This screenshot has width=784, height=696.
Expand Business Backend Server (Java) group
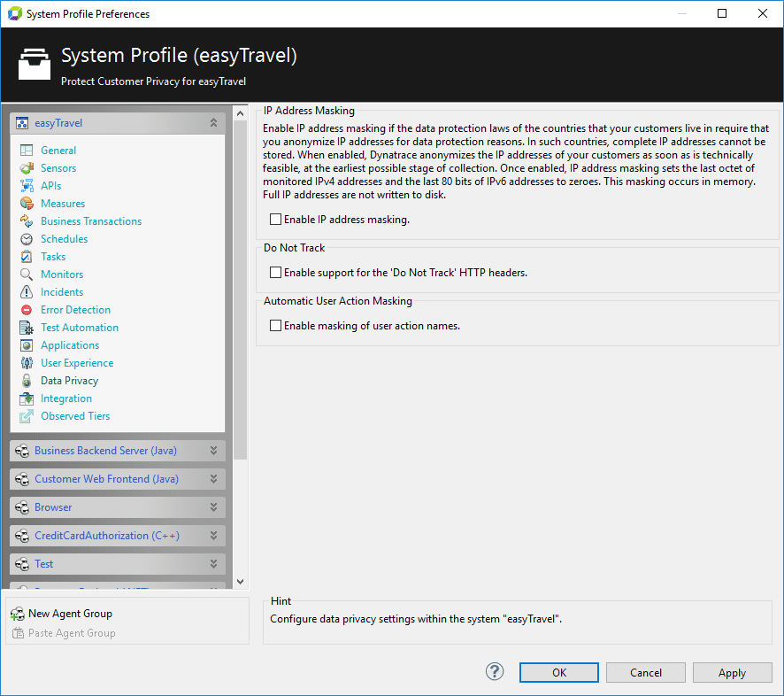pyautogui.click(x=213, y=451)
